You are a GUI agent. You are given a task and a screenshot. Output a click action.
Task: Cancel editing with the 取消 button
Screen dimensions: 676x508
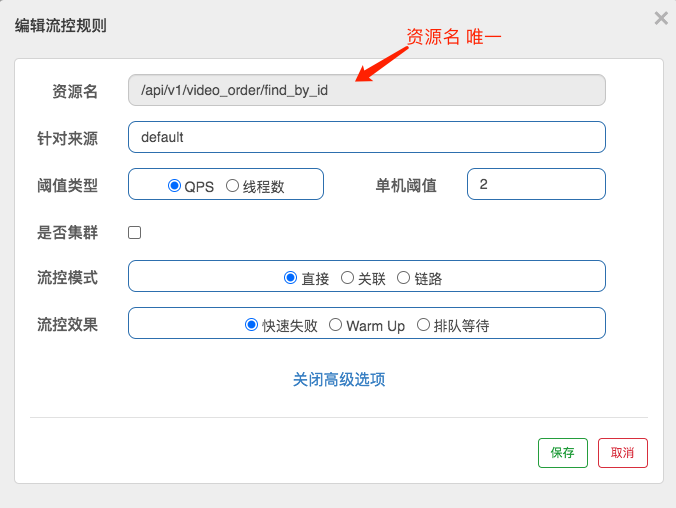coord(622,452)
